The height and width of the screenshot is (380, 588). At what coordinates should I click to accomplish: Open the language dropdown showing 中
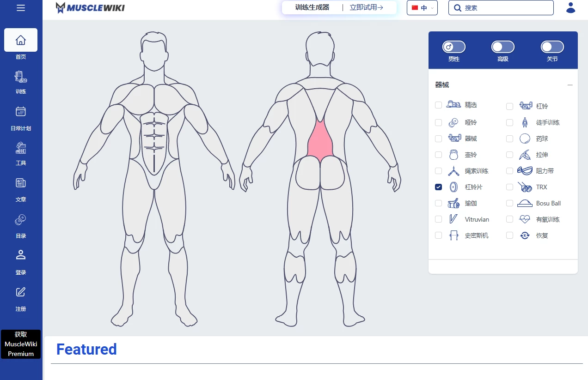coord(422,8)
